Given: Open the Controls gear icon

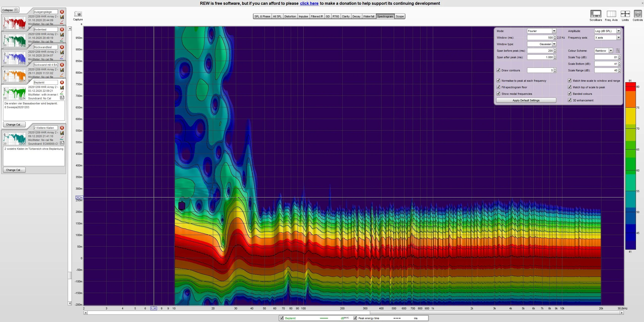Looking at the screenshot, I should [x=638, y=14].
